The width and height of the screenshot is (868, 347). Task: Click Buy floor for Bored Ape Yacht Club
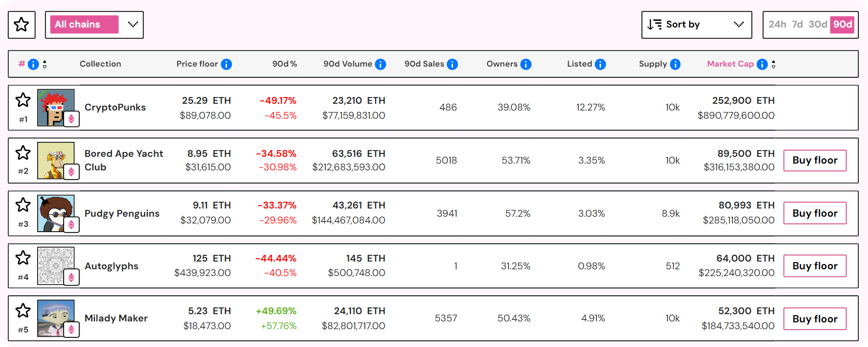(815, 160)
